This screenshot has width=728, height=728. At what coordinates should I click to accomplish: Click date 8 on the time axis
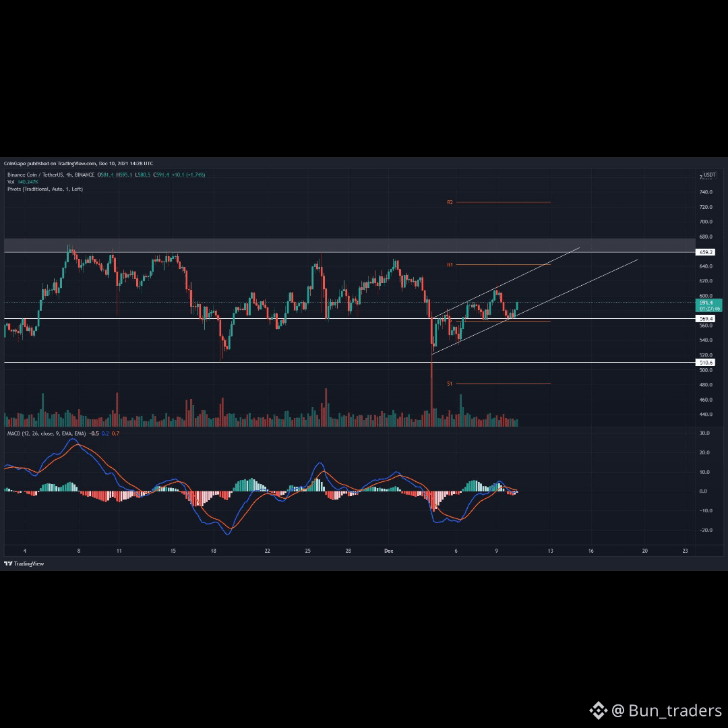click(x=78, y=551)
